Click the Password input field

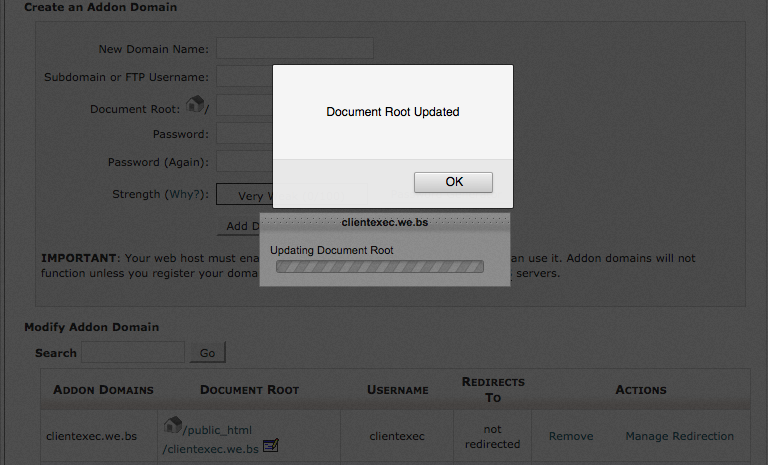244,133
